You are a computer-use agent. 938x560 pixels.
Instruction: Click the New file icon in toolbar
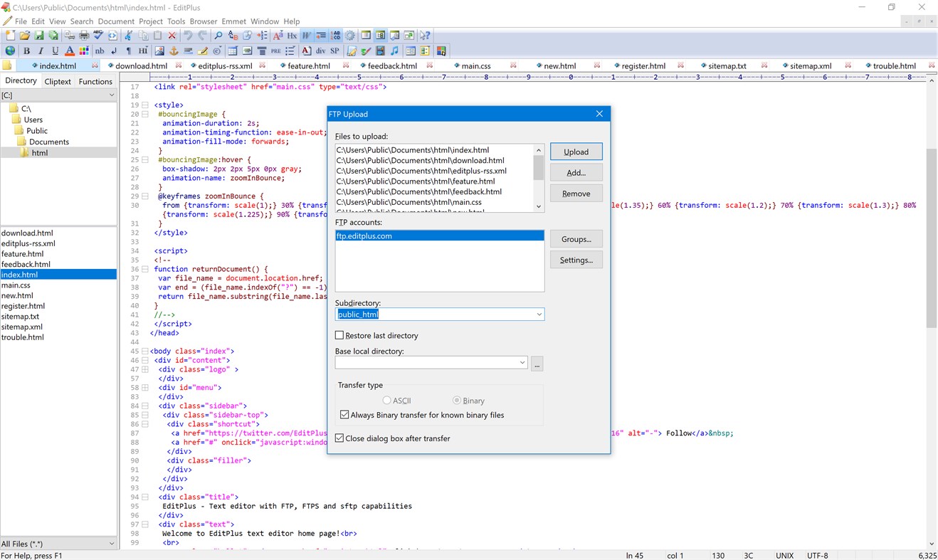tap(10, 36)
